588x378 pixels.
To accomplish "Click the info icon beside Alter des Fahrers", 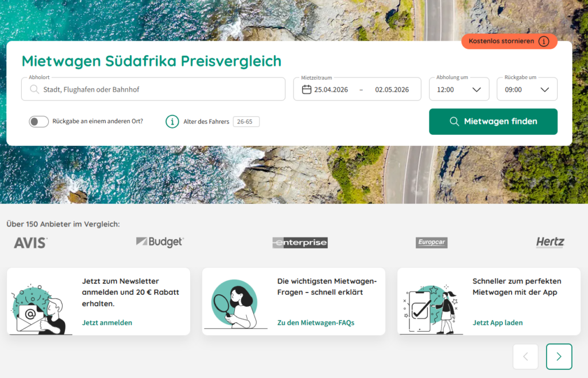I will click(172, 122).
